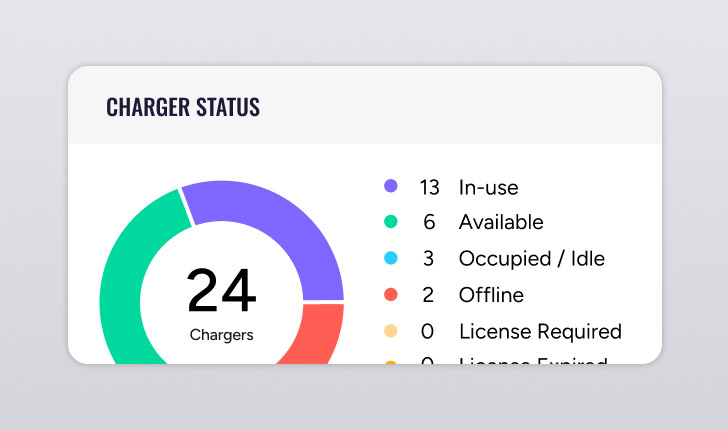Click the green Available legend dot

pos(391,222)
